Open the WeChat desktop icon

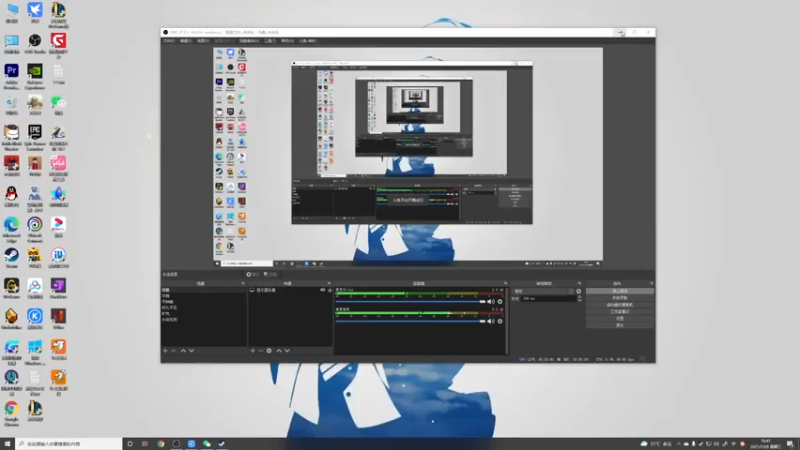tap(58, 105)
